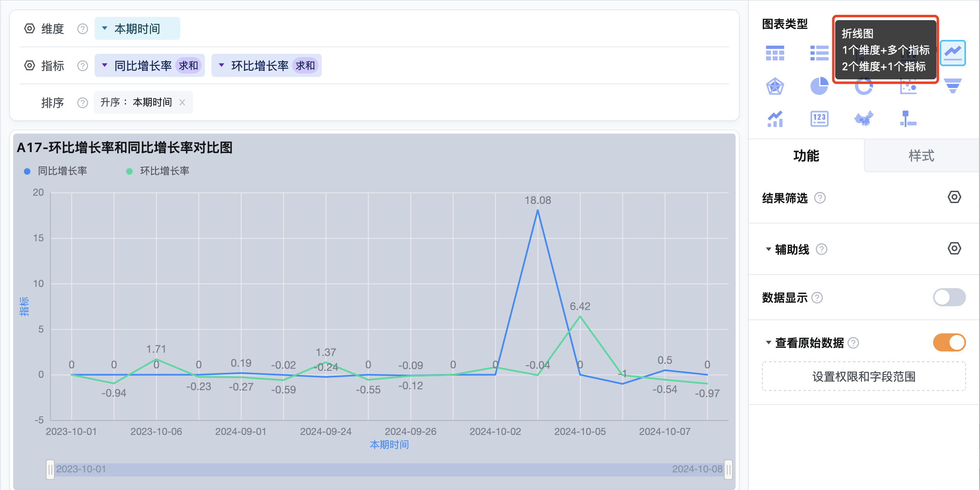Click the date range zoom bar track
Screen dimensions: 980x490
(389, 469)
